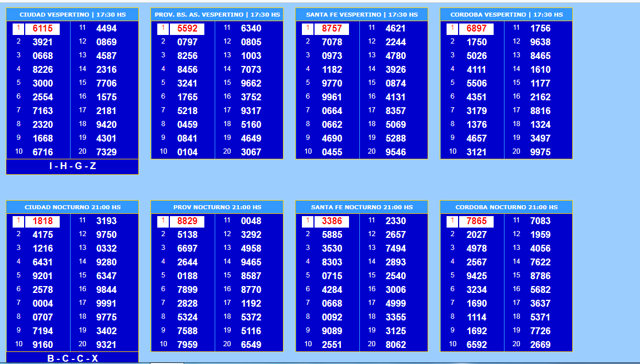
Task: Click the Santa Fe Nocturno table header
Action: click(362, 207)
